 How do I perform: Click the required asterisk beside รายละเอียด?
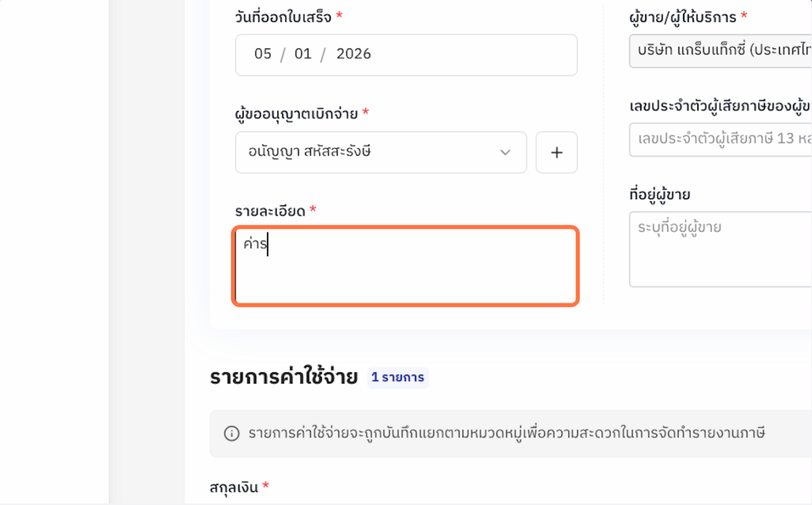(314, 209)
